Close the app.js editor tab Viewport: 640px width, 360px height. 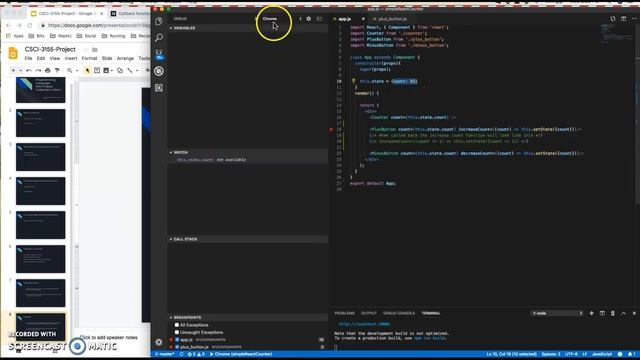tap(363, 19)
